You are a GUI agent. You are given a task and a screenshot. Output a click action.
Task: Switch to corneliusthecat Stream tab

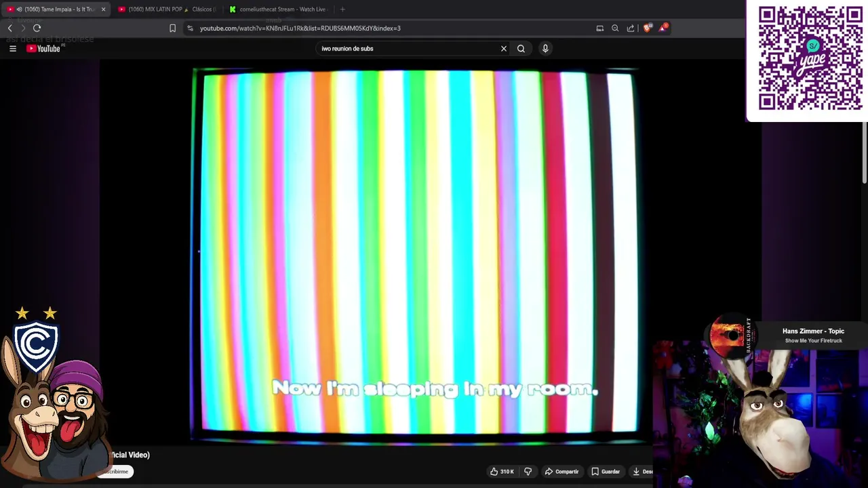point(279,9)
